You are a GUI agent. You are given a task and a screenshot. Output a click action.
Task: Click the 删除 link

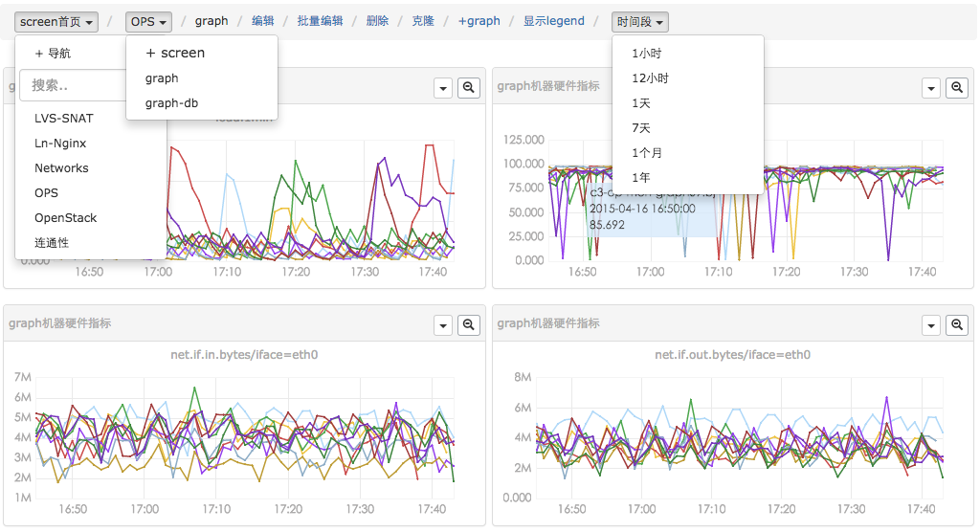377,21
